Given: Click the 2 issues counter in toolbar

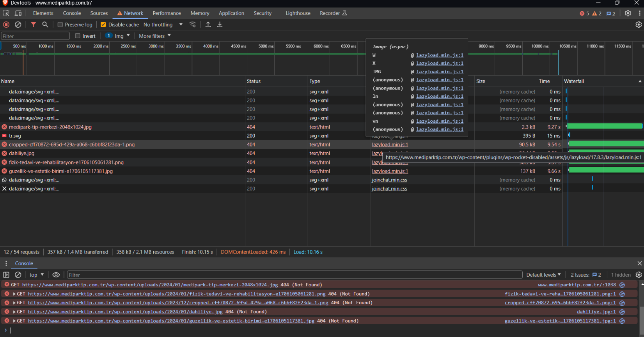Looking at the screenshot, I should [x=611, y=14].
